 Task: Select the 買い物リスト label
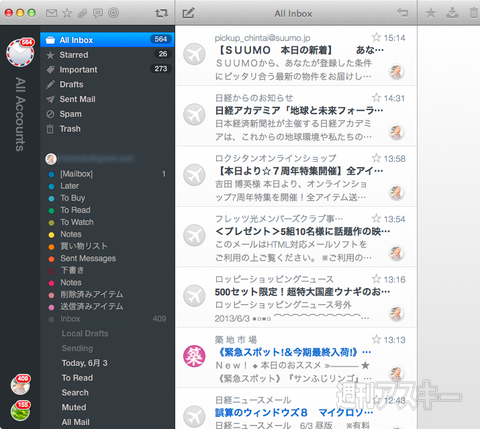coord(107,246)
